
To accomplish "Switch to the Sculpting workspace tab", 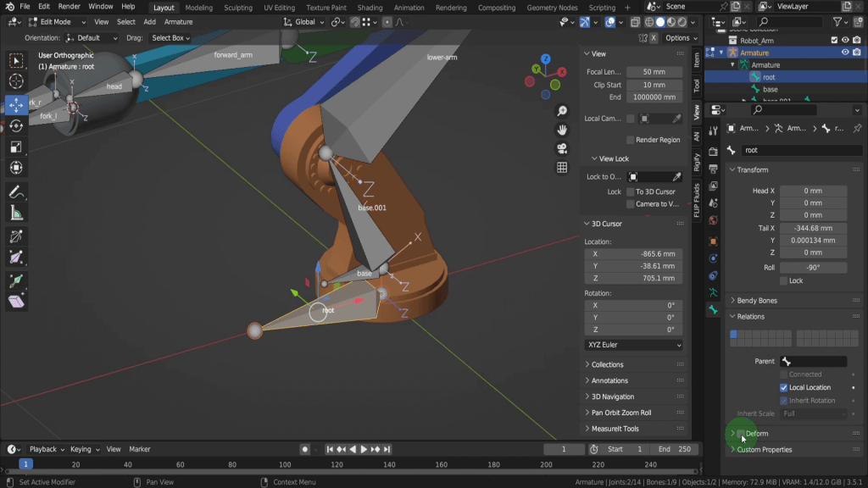I will 237,8.
